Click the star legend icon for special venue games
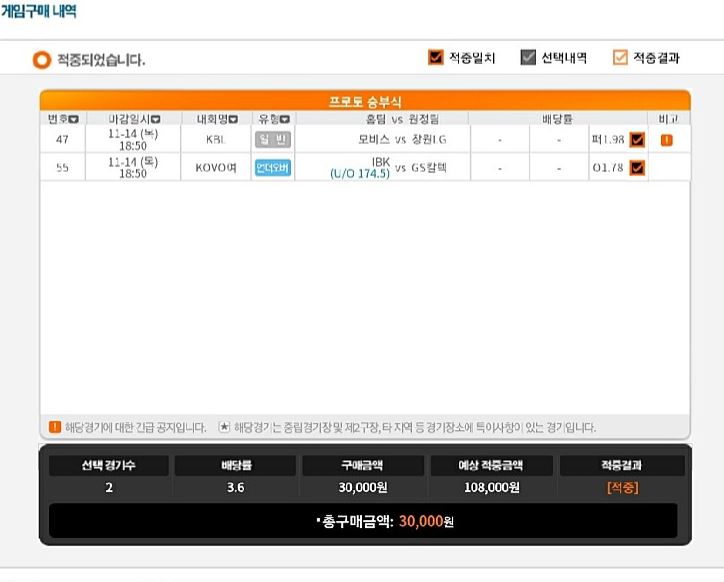The image size is (724, 582). tap(224, 427)
